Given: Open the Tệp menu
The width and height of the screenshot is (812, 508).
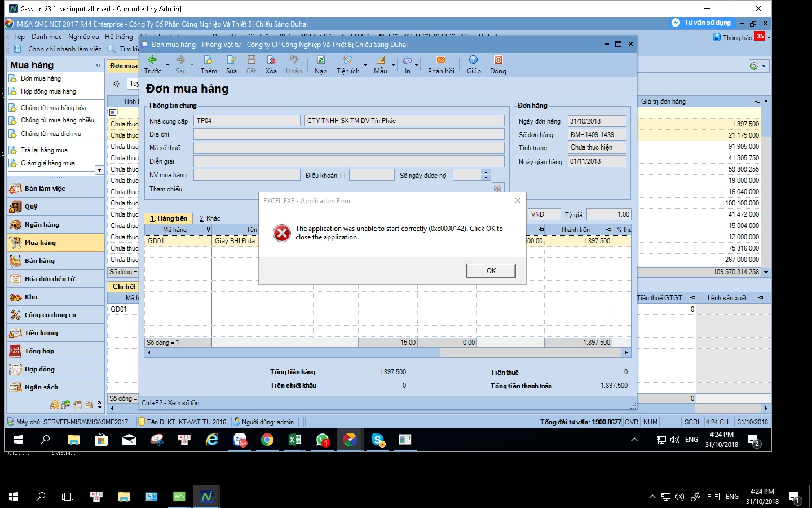Looking at the screenshot, I should [x=19, y=37].
